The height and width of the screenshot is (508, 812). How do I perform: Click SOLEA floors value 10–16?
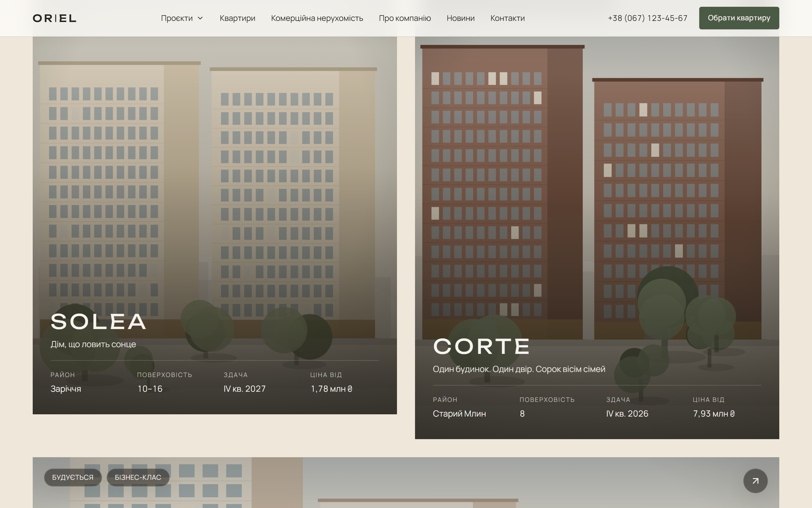150,389
